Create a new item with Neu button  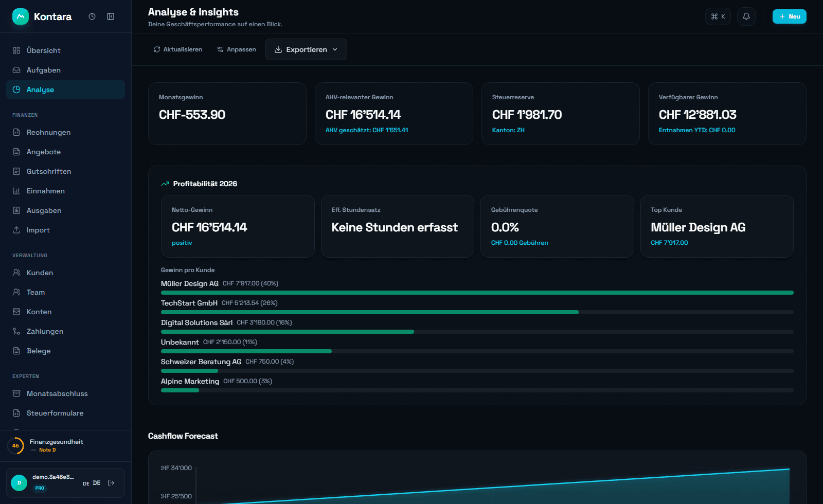[x=790, y=16]
